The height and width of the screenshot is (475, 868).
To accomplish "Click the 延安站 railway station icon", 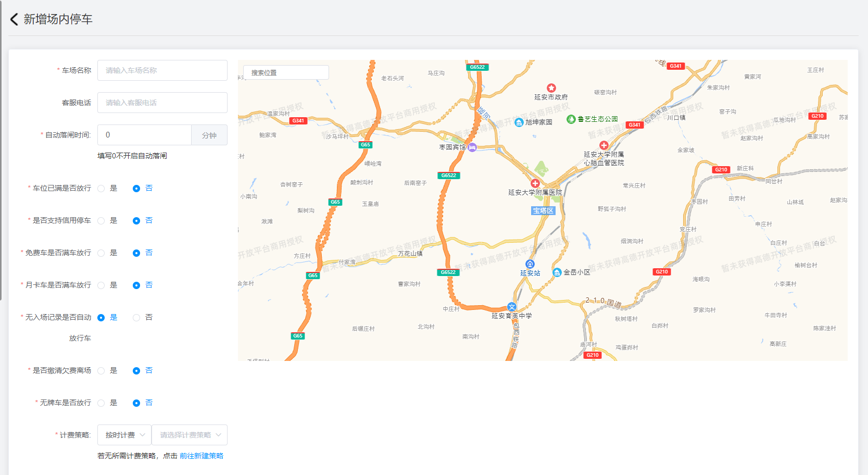I will point(530,264).
